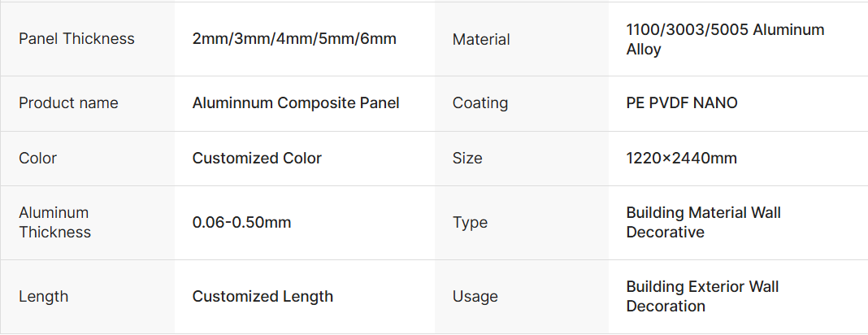This screenshot has width=868, height=335.
Task: Click the Material label cell
Action: click(481, 39)
